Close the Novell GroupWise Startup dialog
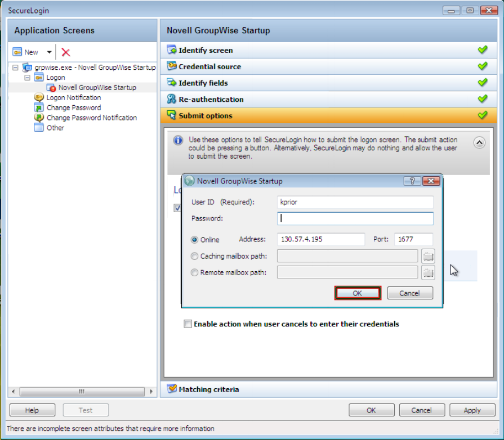Viewport: 504px width, 440px height. tap(431, 181)
